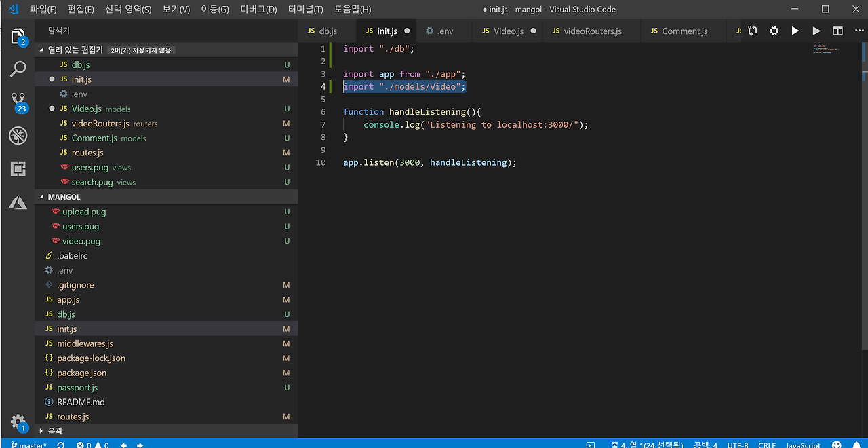Open the terminal (터미널) menu
Screen dimensions: 868x448
pos(305,10)
